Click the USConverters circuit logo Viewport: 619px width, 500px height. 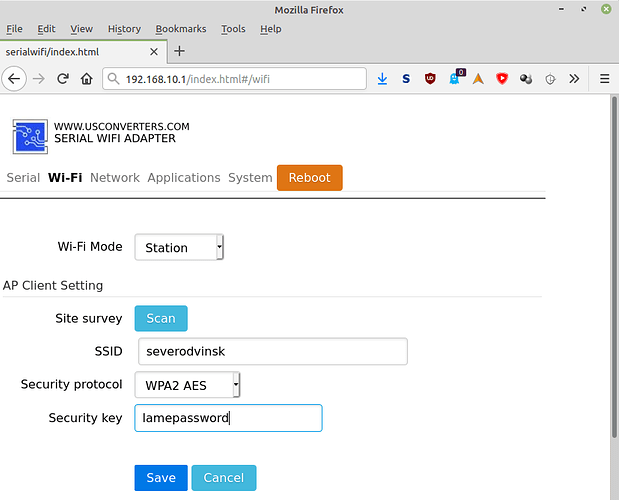point(30,136)
